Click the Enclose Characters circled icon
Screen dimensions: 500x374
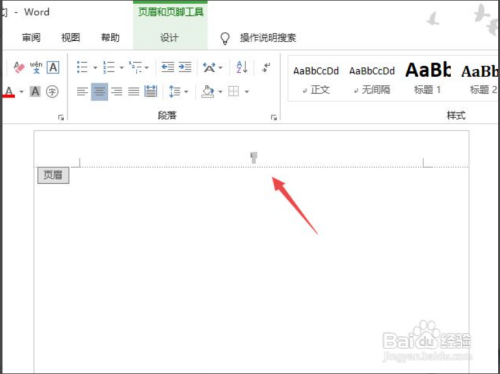[x=52, y=91]
